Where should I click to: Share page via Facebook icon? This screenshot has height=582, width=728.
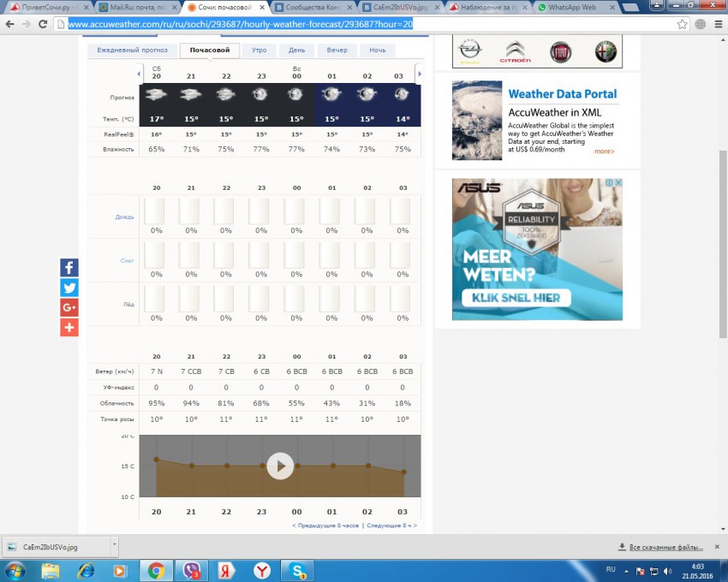[x=69, y=267]
